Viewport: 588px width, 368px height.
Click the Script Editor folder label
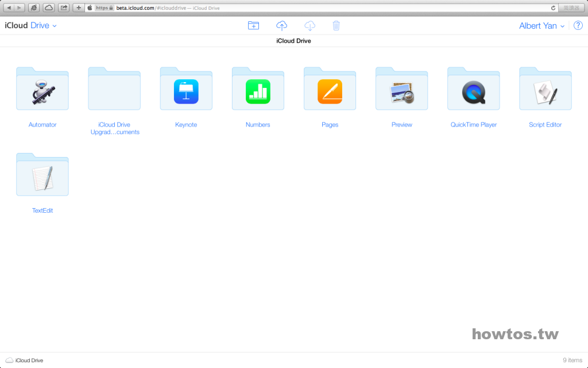[546, 125]
